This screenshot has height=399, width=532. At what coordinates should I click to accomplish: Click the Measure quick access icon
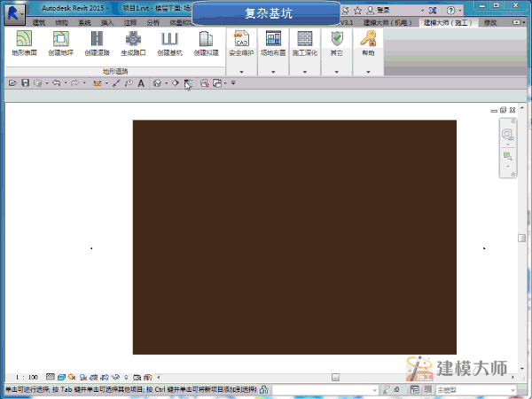coord(98,82)
